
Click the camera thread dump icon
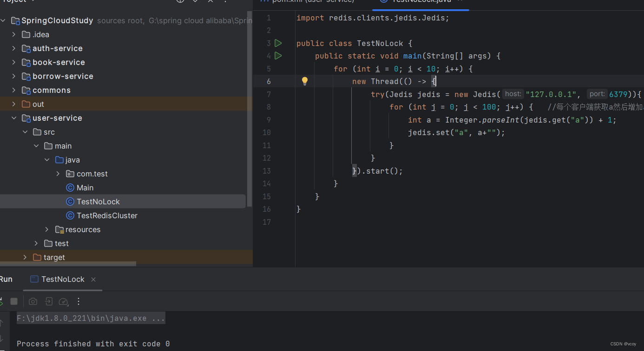(x=33, y=301)
